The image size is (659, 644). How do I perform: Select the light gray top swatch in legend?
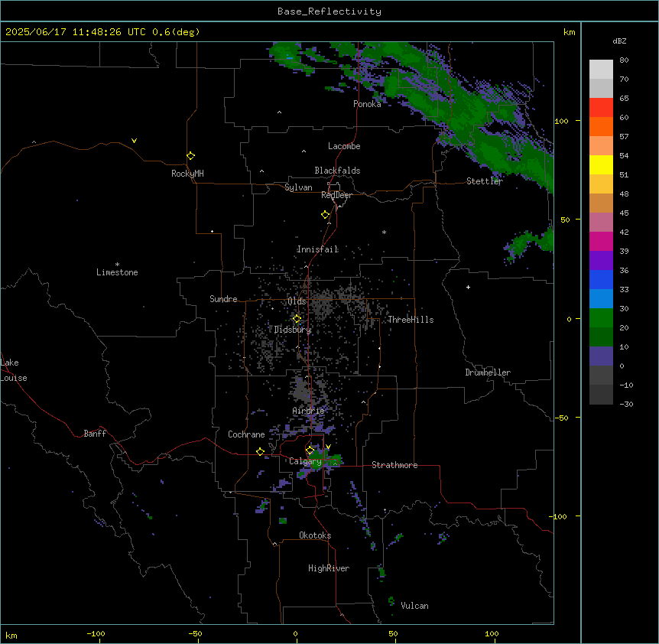tap(601, 70)
